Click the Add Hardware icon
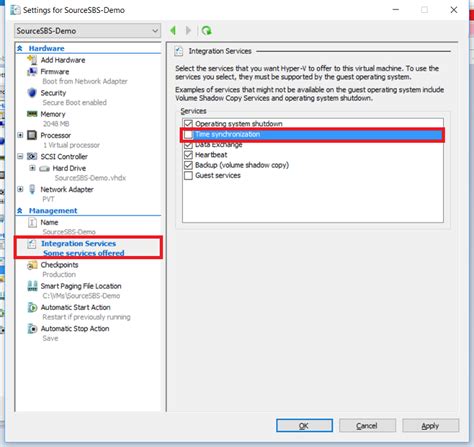474x447 pixels. (32, 60)
